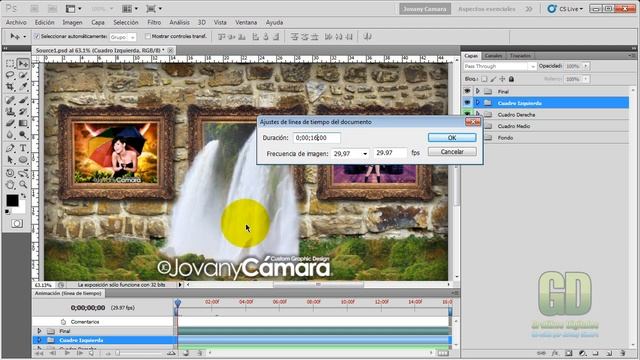Select the Eyedropper tool
The image size is (640, 360).
(x=23, y=87)
